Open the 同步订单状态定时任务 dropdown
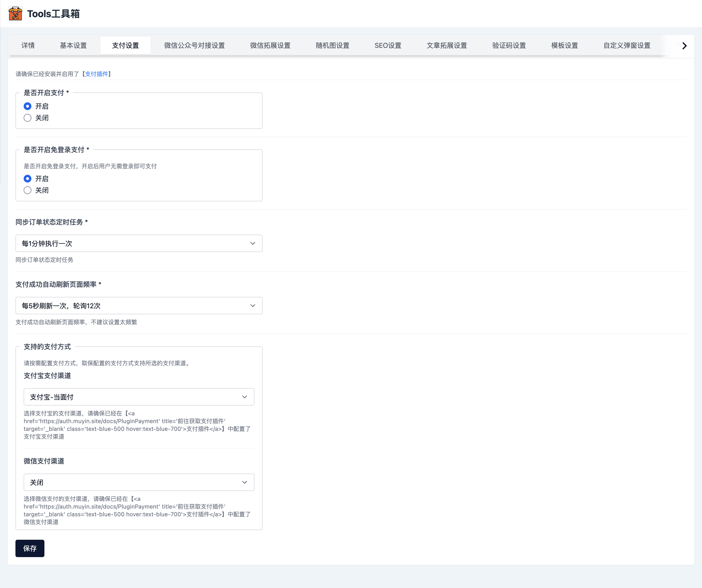Viewport: 702px width, 588px height. [139, 243]
